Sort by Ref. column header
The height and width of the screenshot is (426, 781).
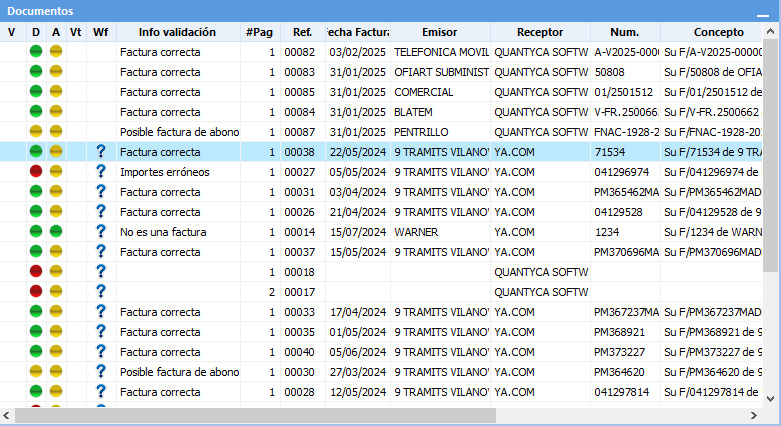coord(302,32)
